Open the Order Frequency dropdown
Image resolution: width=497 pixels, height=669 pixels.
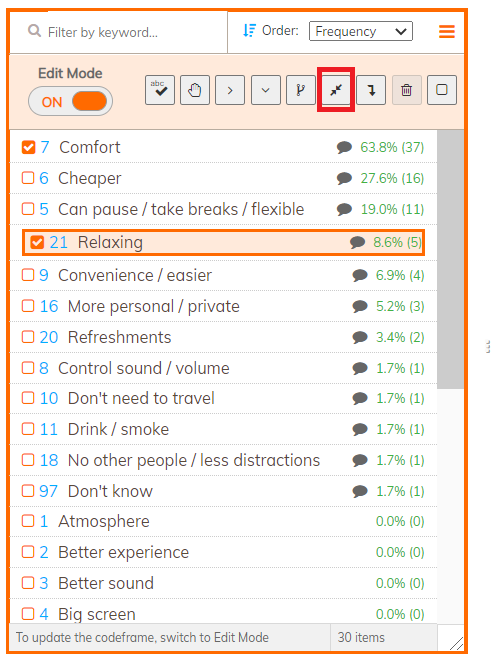click(x=360, y=31)
